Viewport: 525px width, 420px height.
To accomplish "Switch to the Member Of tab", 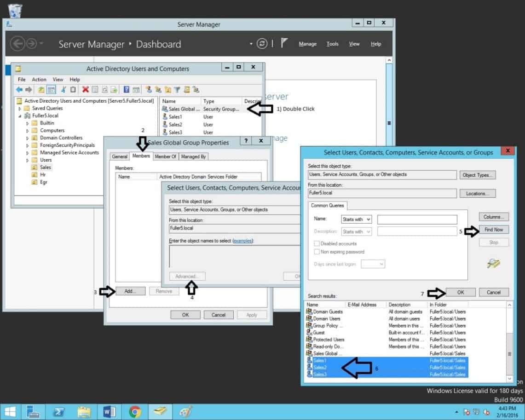I will pyautogui.click(x=165, y=156).
